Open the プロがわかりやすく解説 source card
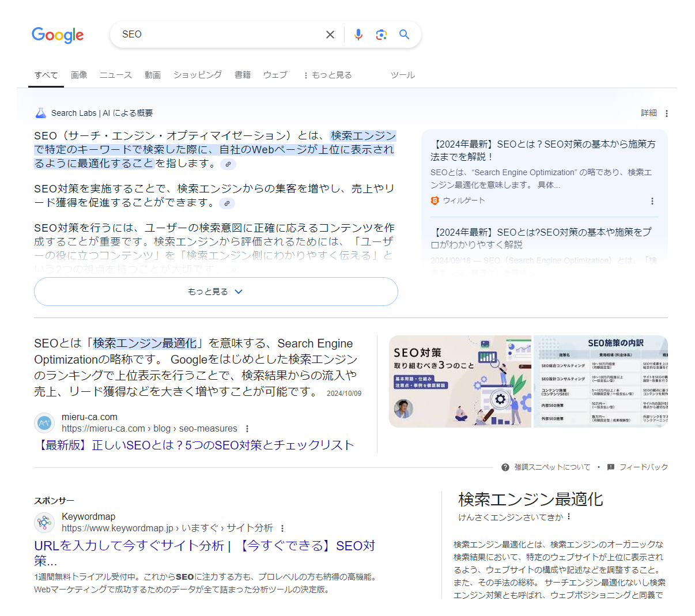The width and height of the screenshot is (695, 616). coord(541,239)
